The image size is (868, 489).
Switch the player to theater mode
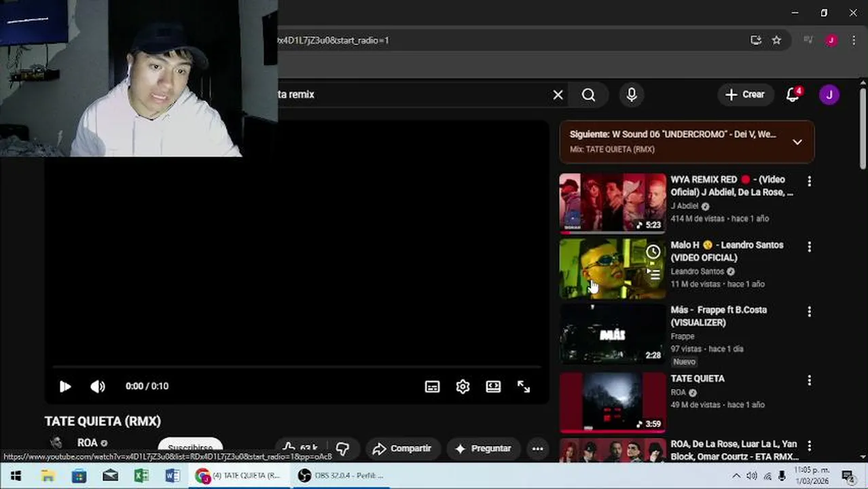493,386
